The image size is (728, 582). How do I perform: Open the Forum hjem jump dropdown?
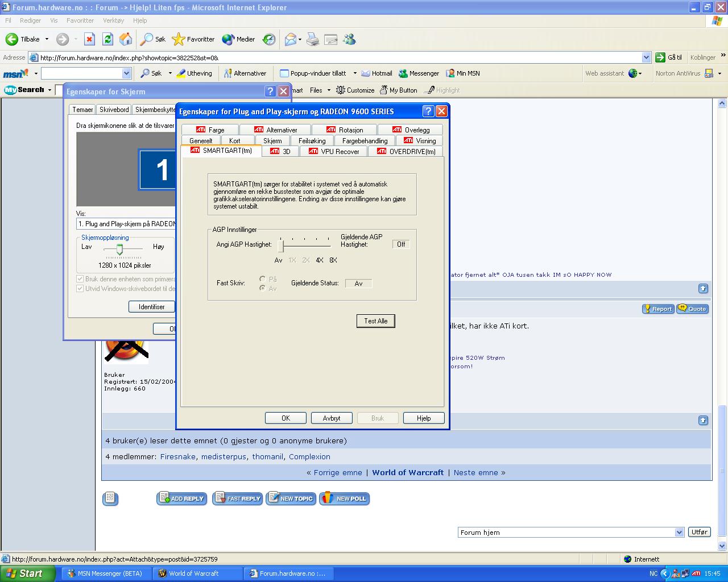click(679, 533)
